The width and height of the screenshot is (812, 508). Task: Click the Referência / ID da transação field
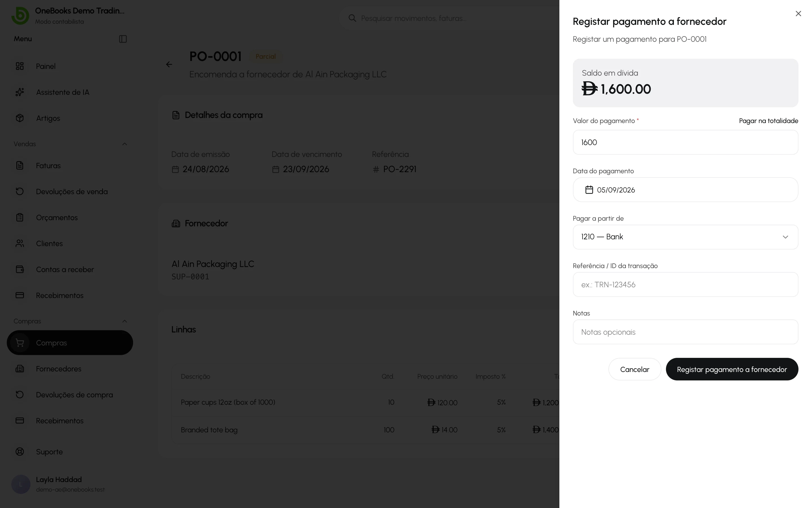pyautogui.click(x=685, y=284)
